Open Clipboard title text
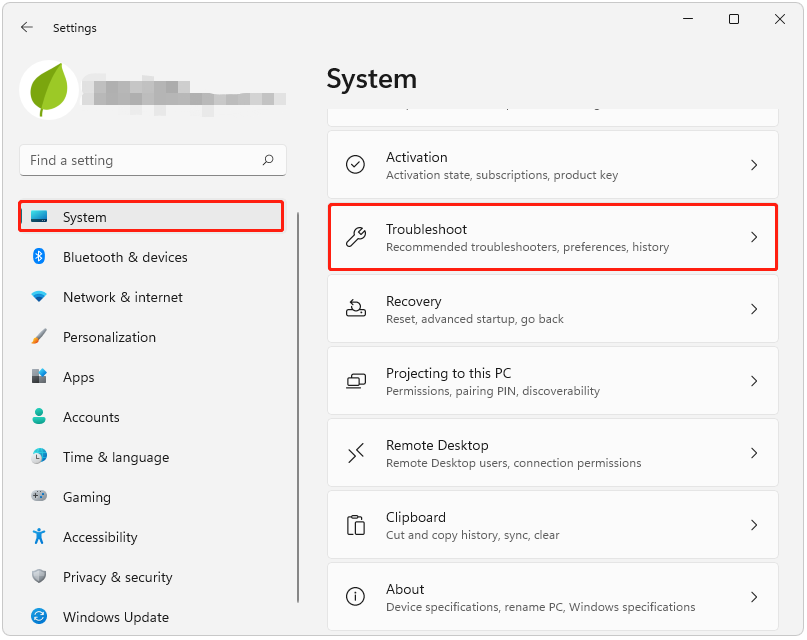Image resolution: width=807 pixels, height=640 pixels. [416, 518]
